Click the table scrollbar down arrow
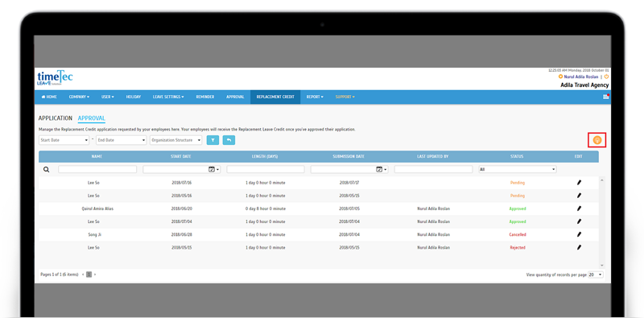This screenshot has width=644, height=318. [602, 266]
